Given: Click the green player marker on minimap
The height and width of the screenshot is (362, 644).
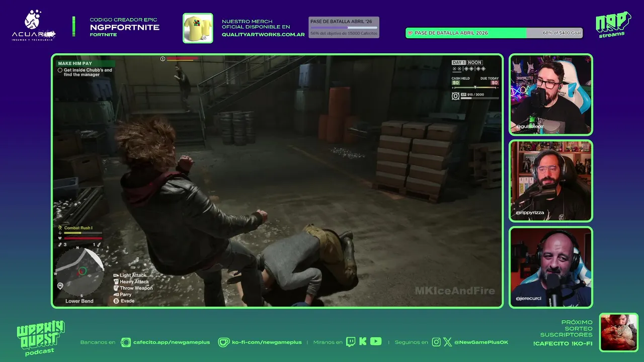Looking at the screenshot, I should pos(82,271).
